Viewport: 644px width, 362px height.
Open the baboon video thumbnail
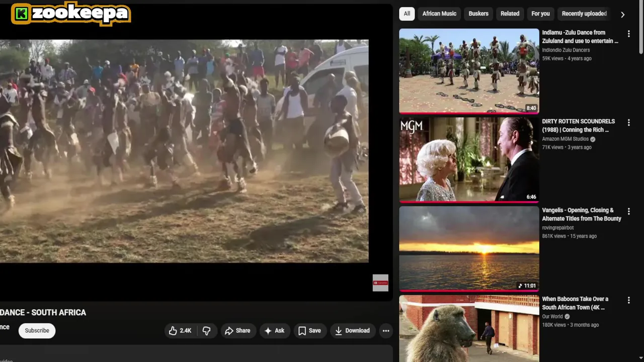[x=469, y=328]
